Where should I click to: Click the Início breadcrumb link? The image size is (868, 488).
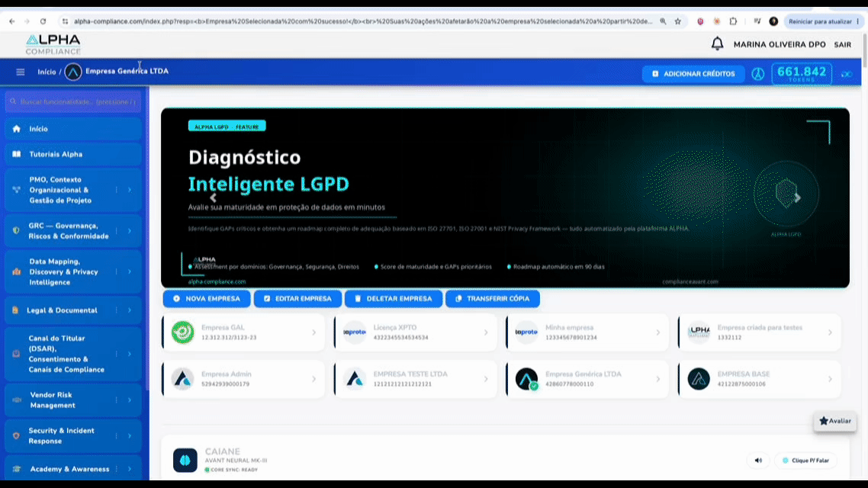tap(47, 72)
